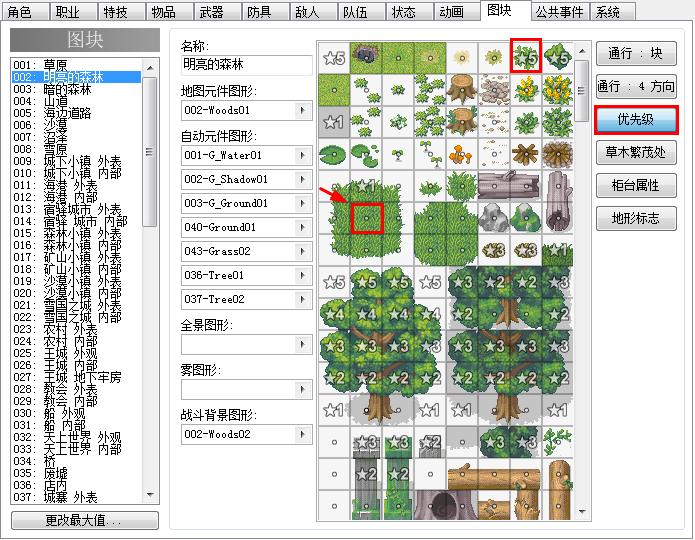
Task: Click the mossy rock tile
Action: point(526,218)
